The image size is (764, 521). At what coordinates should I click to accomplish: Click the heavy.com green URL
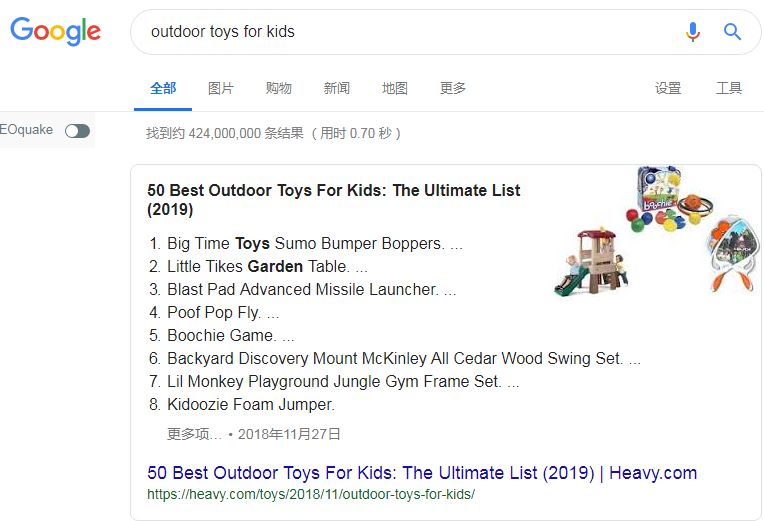coord(311,494)
